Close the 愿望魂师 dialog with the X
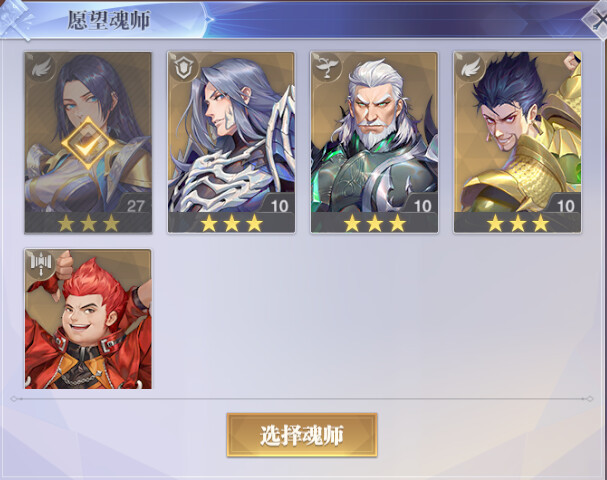 pyautogui.click(x=596, y=21)
